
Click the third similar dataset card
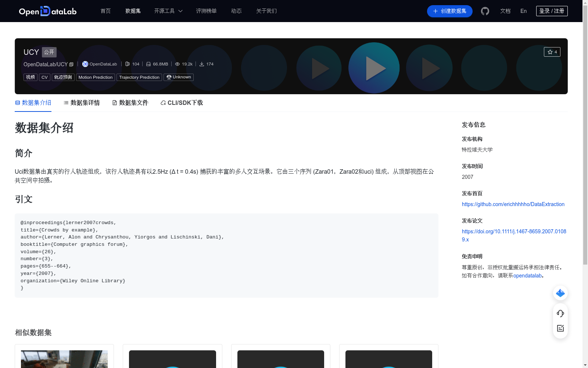(x=281, y=356)
